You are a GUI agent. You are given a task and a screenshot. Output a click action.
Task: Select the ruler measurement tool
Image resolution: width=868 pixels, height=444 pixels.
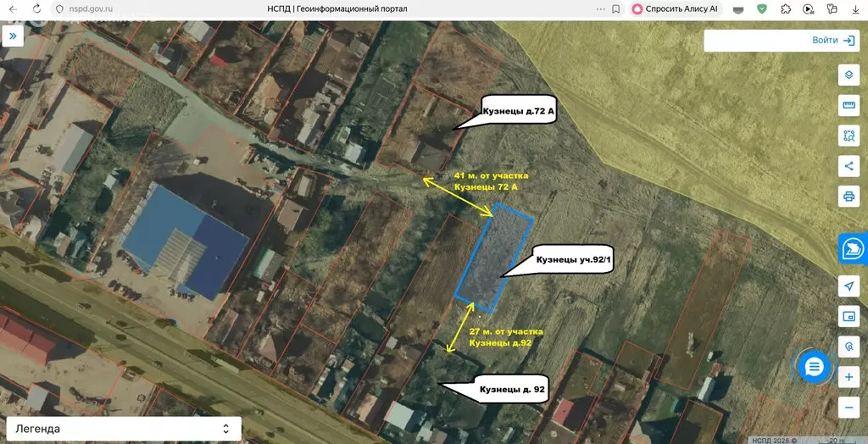(x=848, y=105)
